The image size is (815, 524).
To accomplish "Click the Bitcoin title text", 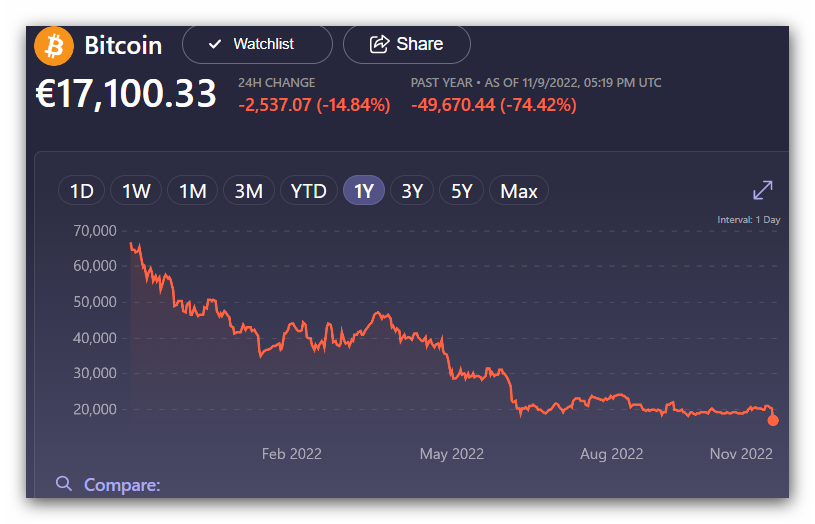I will [x=123, y=46].
